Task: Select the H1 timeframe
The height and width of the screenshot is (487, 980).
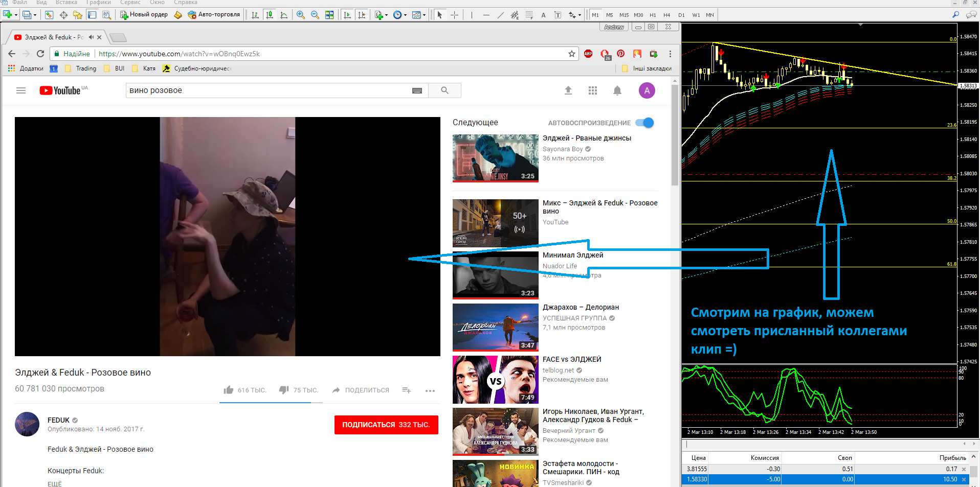Action: click(x=653, y=15)
